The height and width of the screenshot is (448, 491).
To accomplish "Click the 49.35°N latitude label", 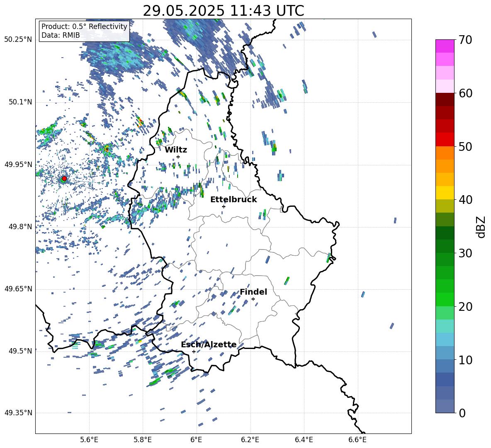I will click(18, 413).
